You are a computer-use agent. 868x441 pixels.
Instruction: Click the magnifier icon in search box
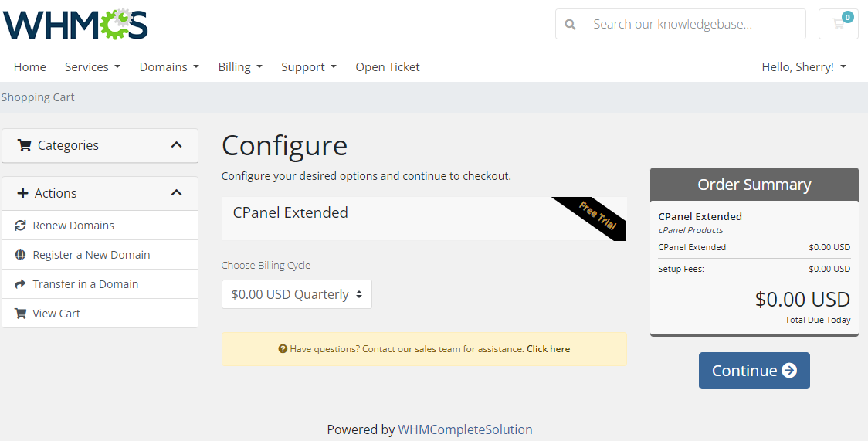pyautogui.click(x=570, y=25)
